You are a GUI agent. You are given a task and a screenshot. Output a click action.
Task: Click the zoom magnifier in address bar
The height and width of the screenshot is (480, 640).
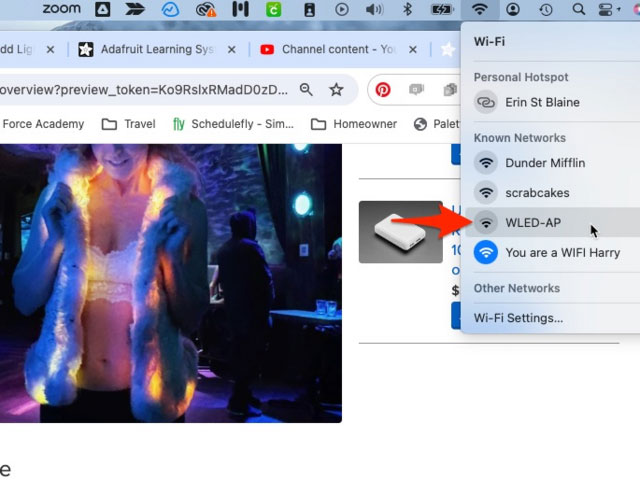pyautogui.click(x=306, y=89)
